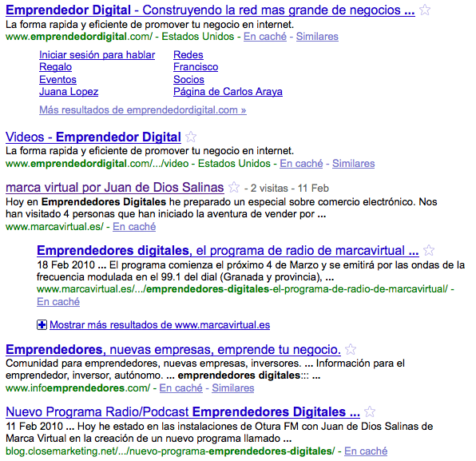Star the Emprendedor Digital main result
This screenshot has width=476, height=461.
click(425, 10)
